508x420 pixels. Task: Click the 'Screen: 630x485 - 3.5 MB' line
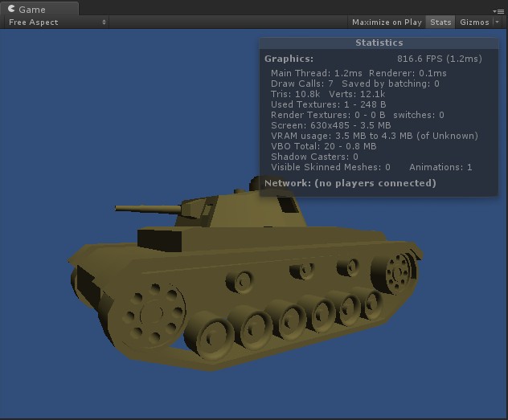(x=331, y=125)
